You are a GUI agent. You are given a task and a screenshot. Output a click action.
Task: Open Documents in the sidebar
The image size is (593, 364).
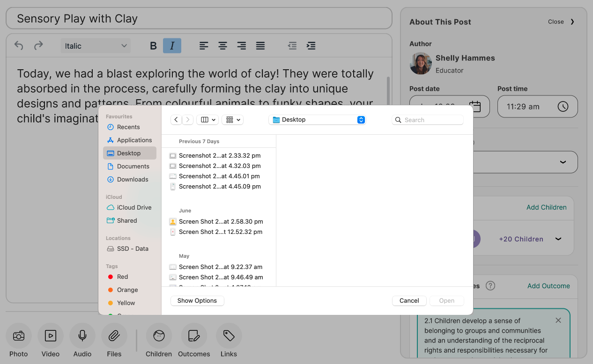[x=130, y=166]
